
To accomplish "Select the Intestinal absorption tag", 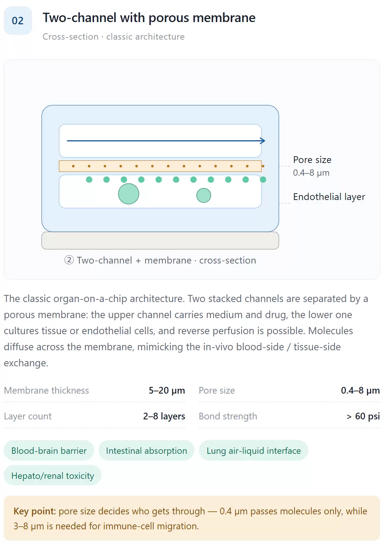I will [x=146, y=450].
